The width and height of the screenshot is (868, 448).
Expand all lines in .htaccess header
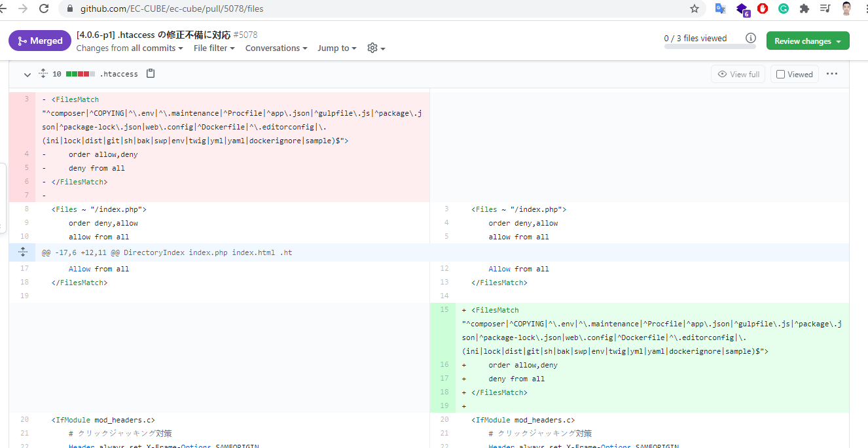coord(43,74)
